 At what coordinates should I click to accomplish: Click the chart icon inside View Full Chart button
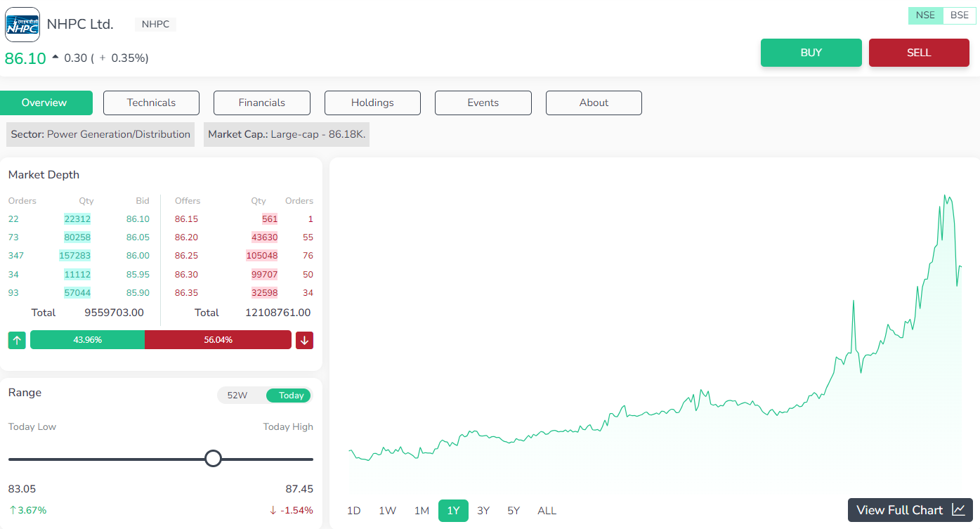click(959, 509)
